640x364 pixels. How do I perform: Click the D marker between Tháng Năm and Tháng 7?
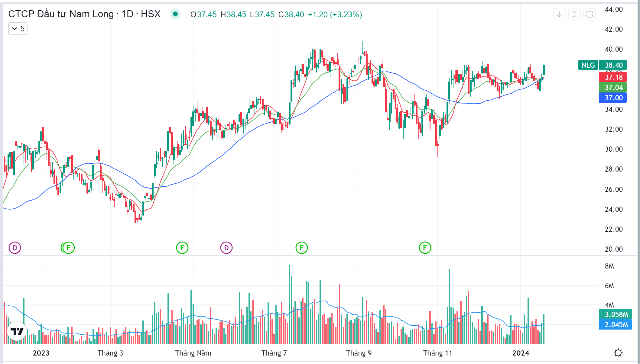pos(226,248)
